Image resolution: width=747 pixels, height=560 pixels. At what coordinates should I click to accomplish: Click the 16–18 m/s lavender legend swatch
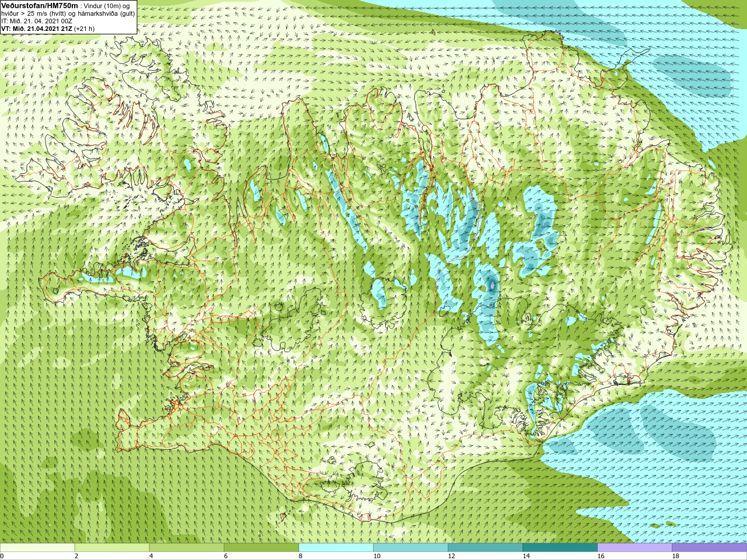tap(635, 548)
